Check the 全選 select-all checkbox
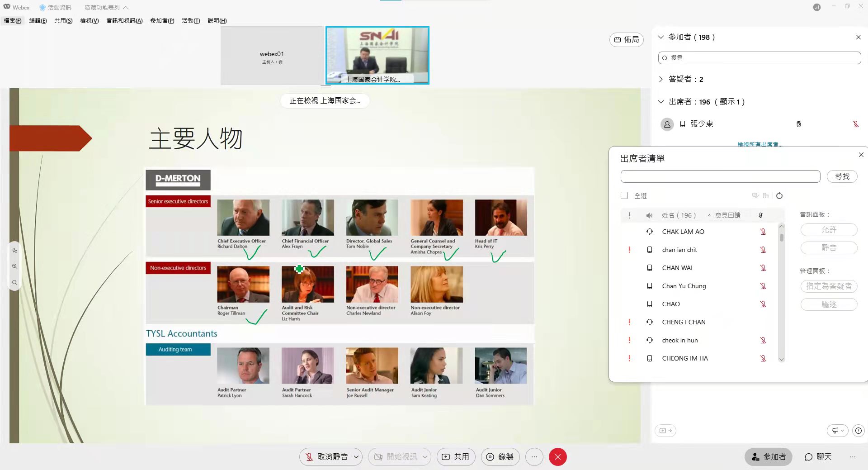This screenshot has height=470, width=868. tap(624, 195)
